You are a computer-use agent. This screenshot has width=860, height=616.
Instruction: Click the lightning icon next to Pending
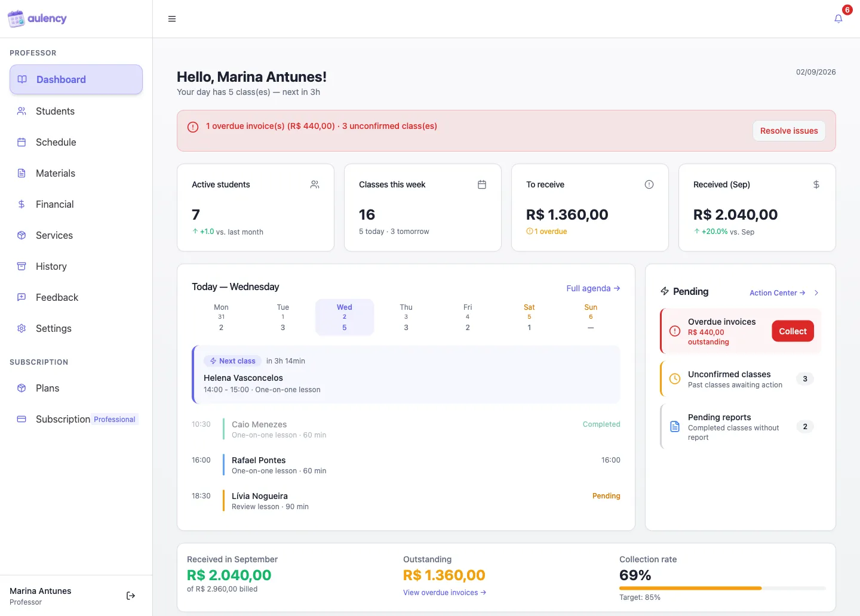pyautogui.click(x=665, y=291)
